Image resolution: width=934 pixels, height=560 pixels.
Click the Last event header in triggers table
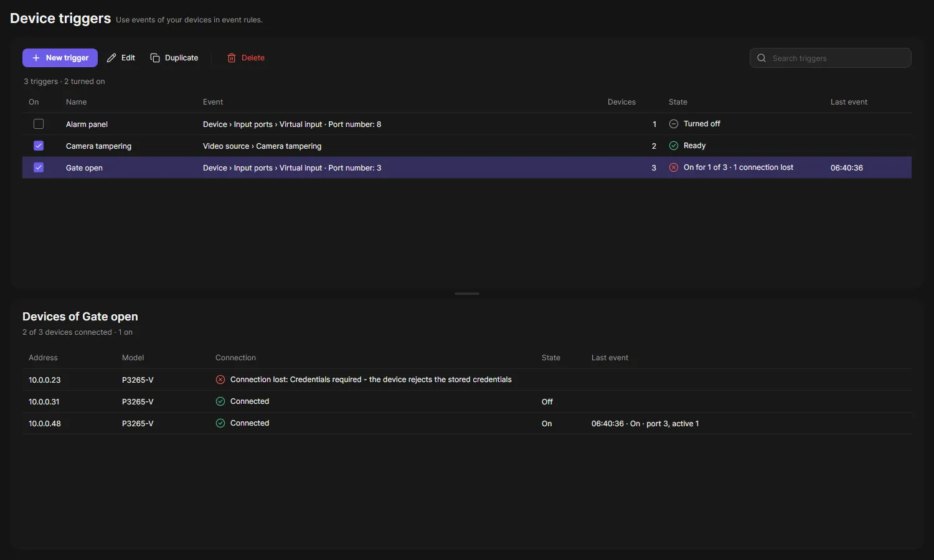tap(849, 102)
